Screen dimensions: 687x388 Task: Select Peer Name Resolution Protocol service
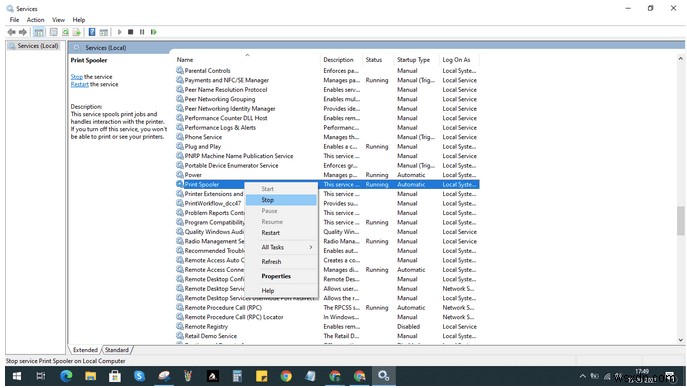(x=327, y=90)
